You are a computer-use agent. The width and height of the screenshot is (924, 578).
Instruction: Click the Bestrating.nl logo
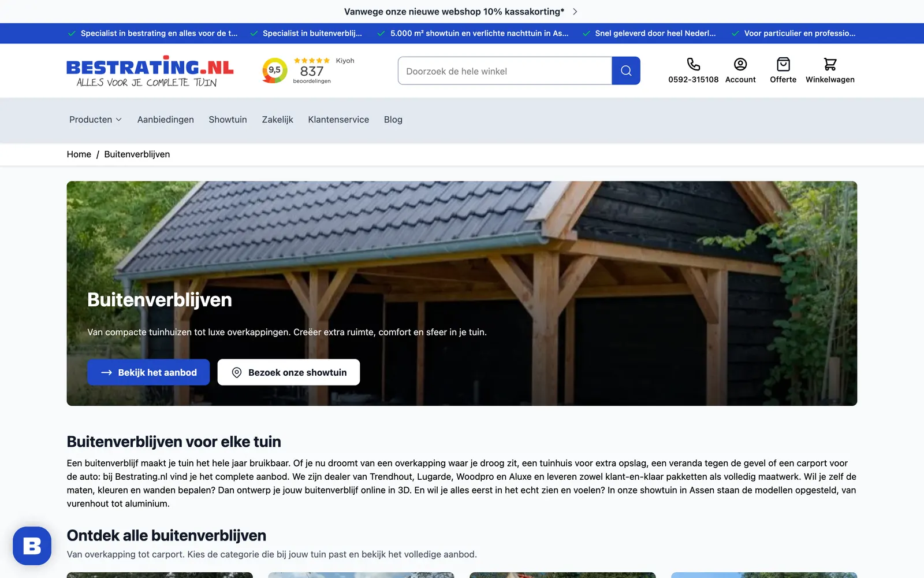point(150,72)
